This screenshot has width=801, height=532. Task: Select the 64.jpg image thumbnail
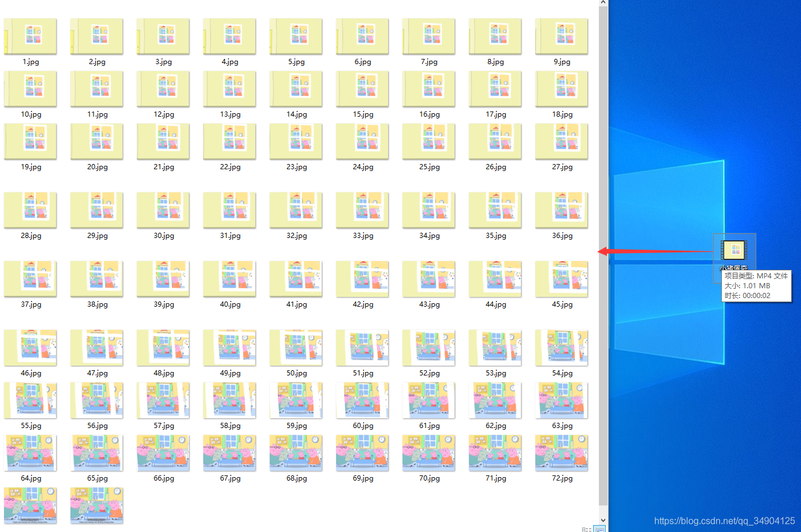tap(31, 453)
